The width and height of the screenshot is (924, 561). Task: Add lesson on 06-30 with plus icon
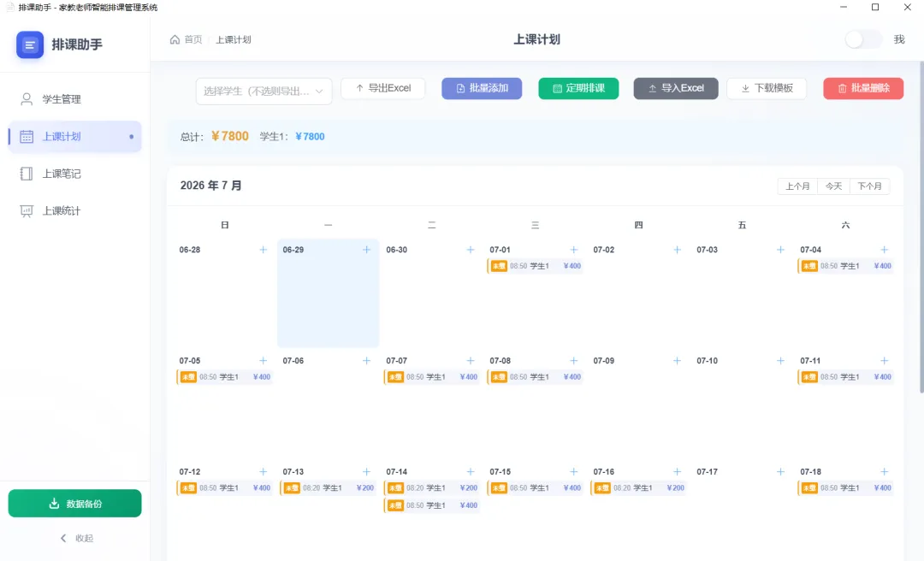click(471, 250)
